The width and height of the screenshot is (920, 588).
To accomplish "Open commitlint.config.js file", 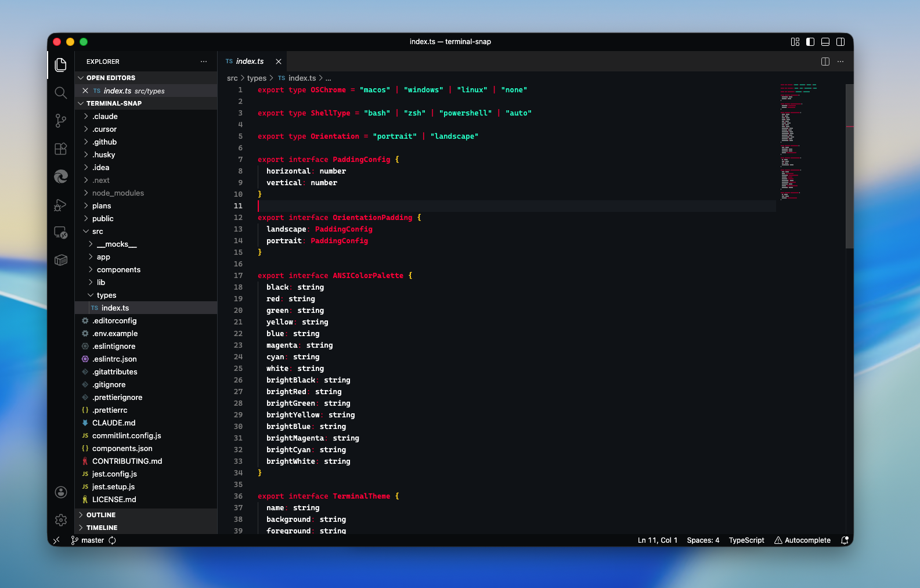I will coord(146,436).
